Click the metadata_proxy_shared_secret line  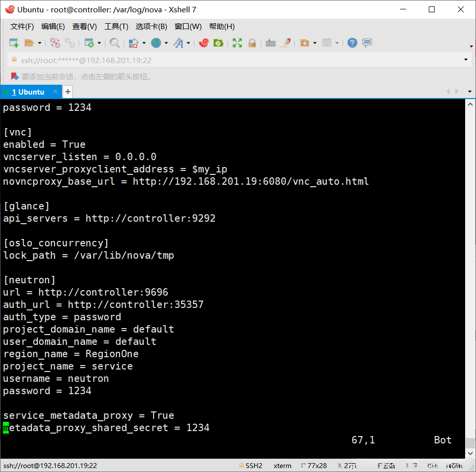(106, 428)
